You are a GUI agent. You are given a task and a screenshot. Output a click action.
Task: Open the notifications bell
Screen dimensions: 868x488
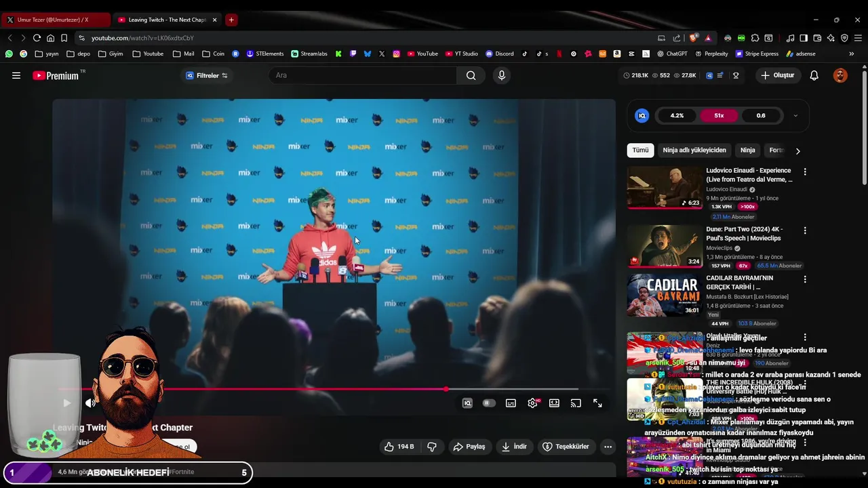pos(814,75)
